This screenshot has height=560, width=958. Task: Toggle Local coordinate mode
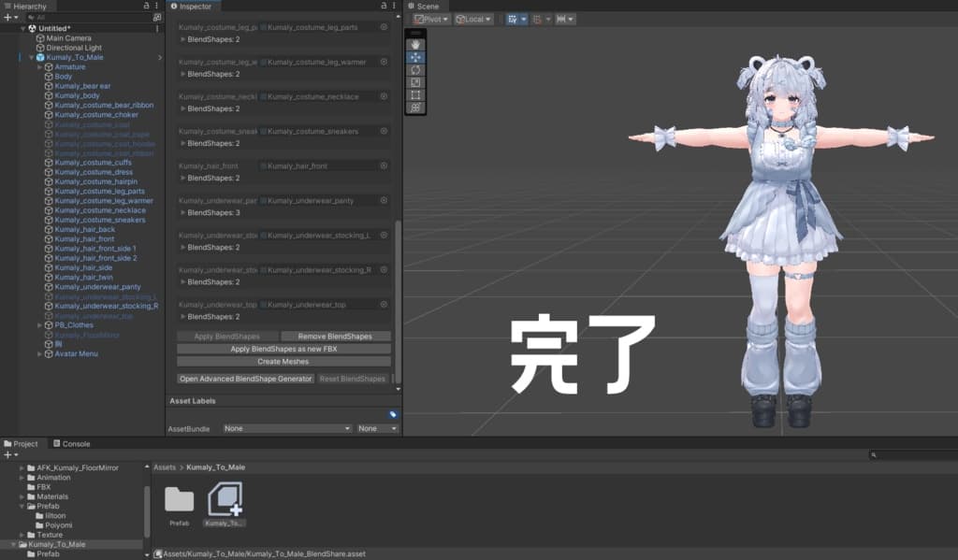472,18
